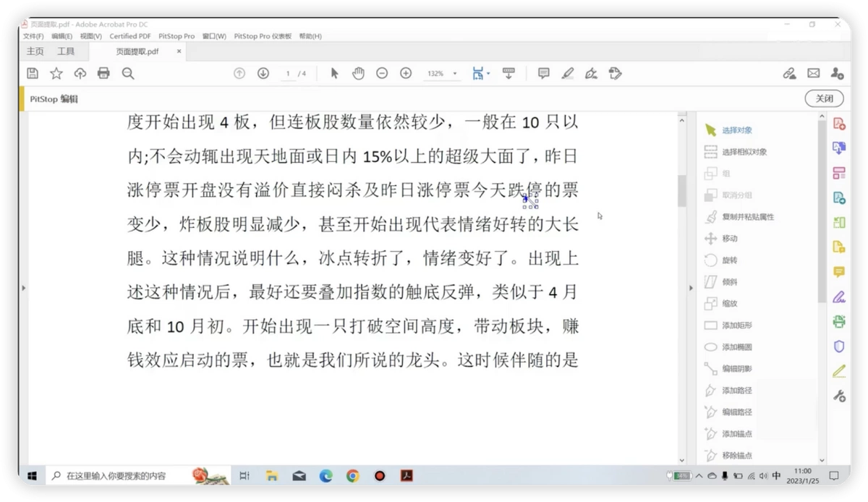Open the comment note tool
The width and height of the screenshot is (868, 502).
click(544, 73)
